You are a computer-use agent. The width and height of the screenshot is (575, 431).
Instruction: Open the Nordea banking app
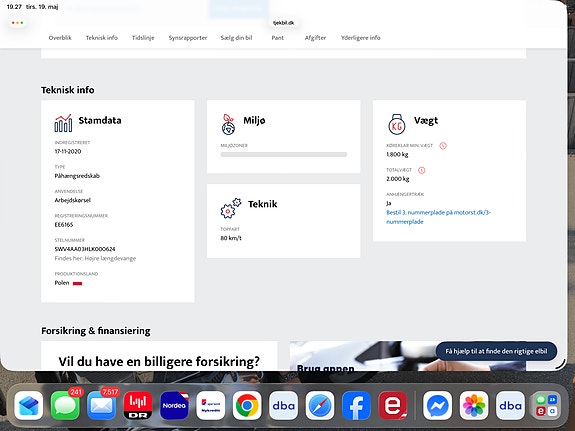coord(174,405)
